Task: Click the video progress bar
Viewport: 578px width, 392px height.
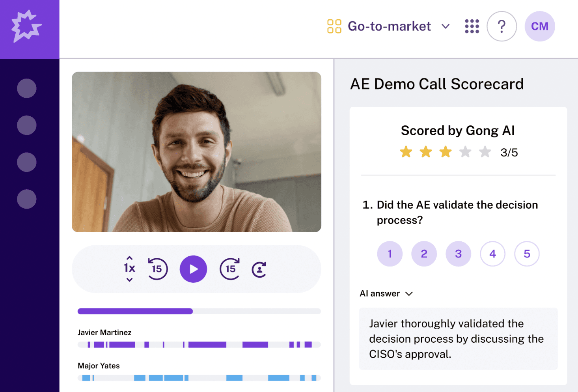Action: [199, 311]
